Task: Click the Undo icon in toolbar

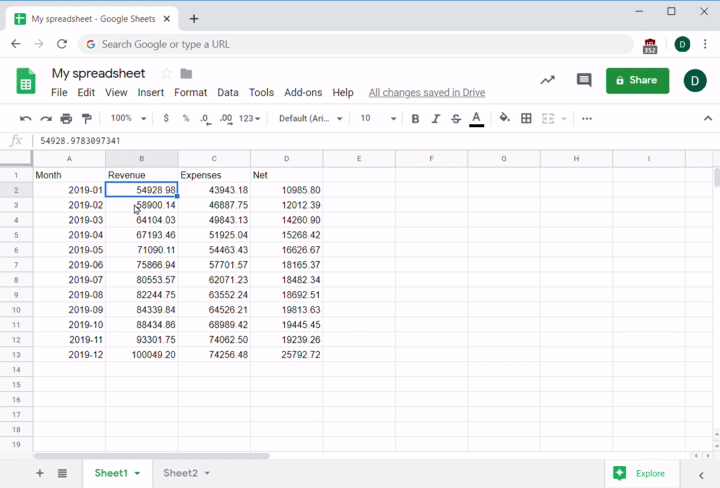Action: coord(26,118)
